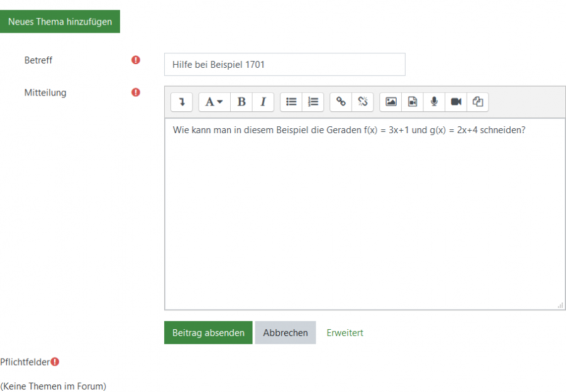Screen dimensions: 566x392
Task: Insert a numbered list
Action: 313,102
